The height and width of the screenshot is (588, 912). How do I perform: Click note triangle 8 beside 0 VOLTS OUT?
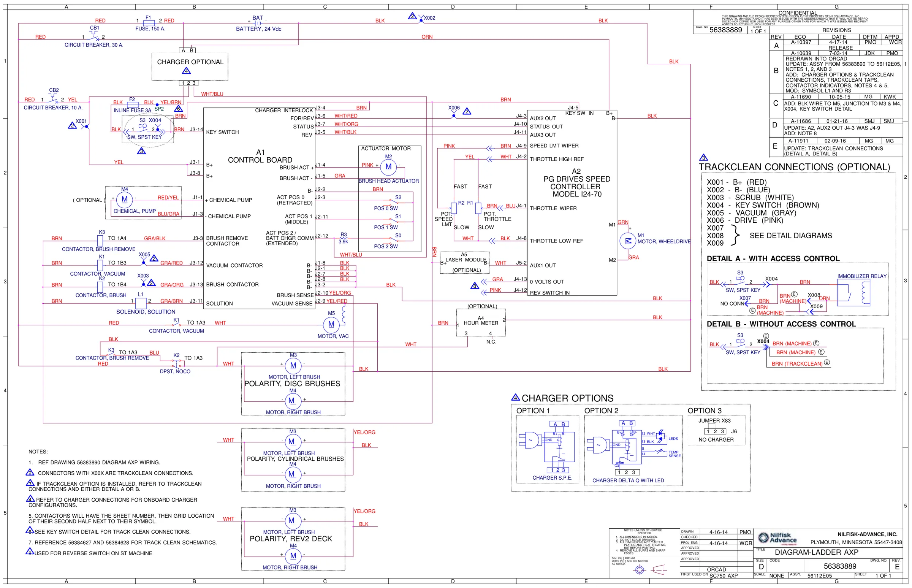tap(475, 285)
